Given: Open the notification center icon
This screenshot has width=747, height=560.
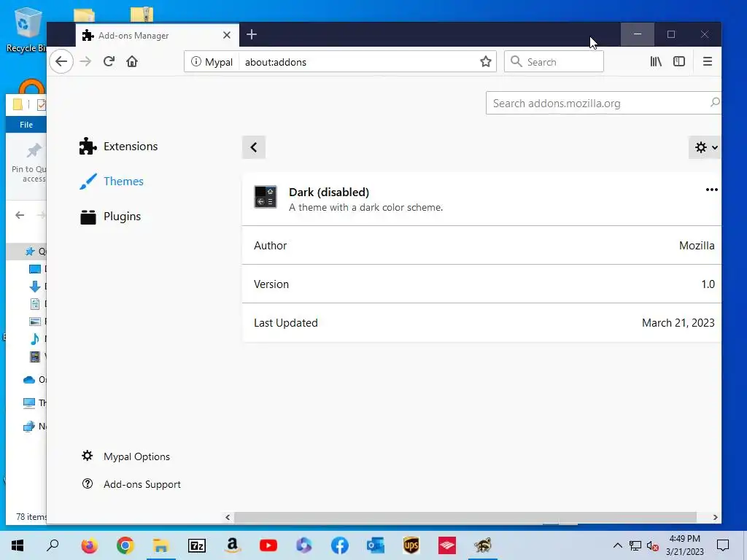Looking at the screenshot, I should 723,545.
